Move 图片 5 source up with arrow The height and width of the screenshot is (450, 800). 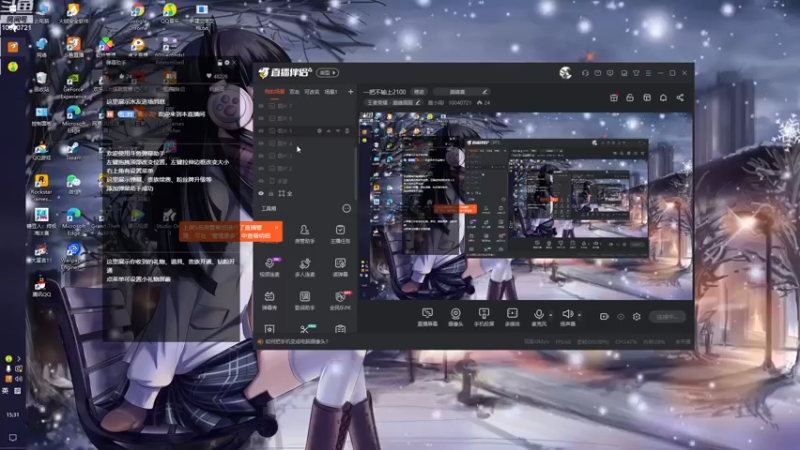(329, 131)
